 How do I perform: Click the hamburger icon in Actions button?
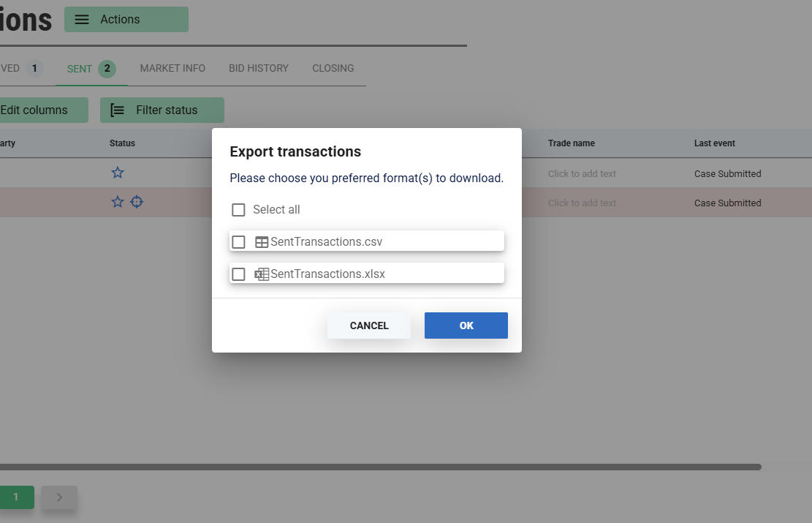click(82, 20)
